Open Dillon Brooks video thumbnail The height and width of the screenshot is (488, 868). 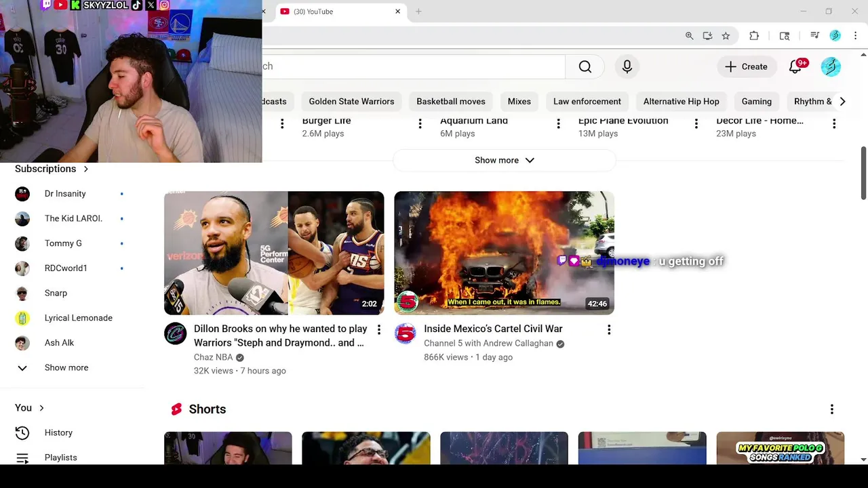274,253
